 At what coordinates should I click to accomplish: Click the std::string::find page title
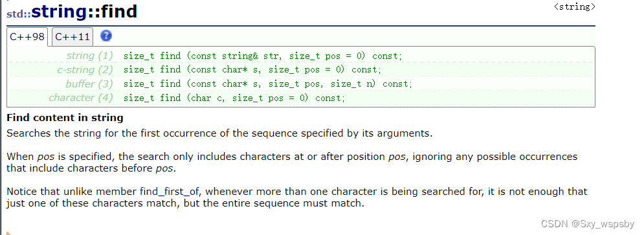tap(72, 12)
